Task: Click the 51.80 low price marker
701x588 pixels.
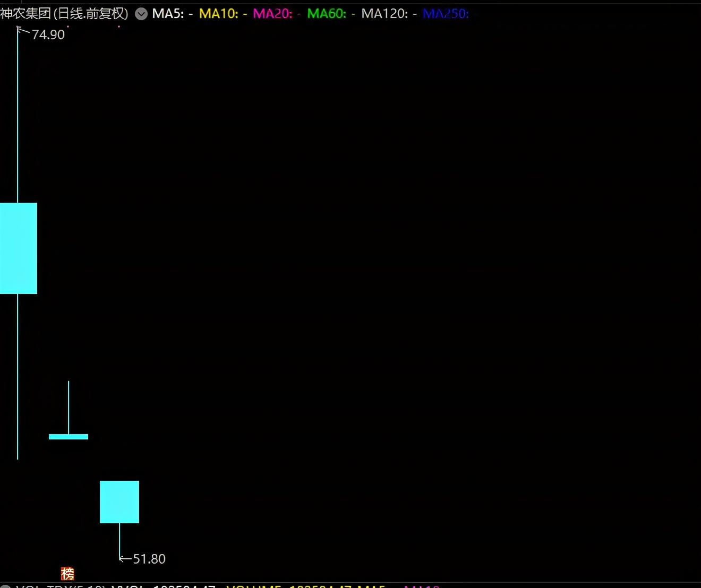Action: 149,559
